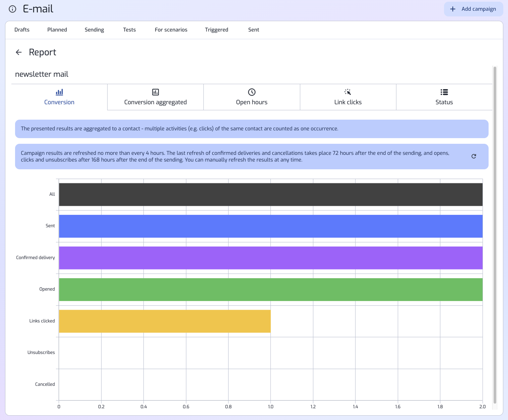Click the '0.6' x-axis tick label
The width and height of the screenshot is (508, 420).
(186, 407)
